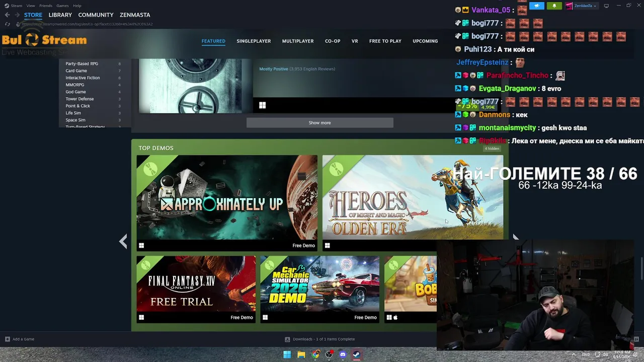This screenshot has height=362, width=644.
Task: Click the Windows platform icon under Approximately Up
Action: [x=141, y=246]
